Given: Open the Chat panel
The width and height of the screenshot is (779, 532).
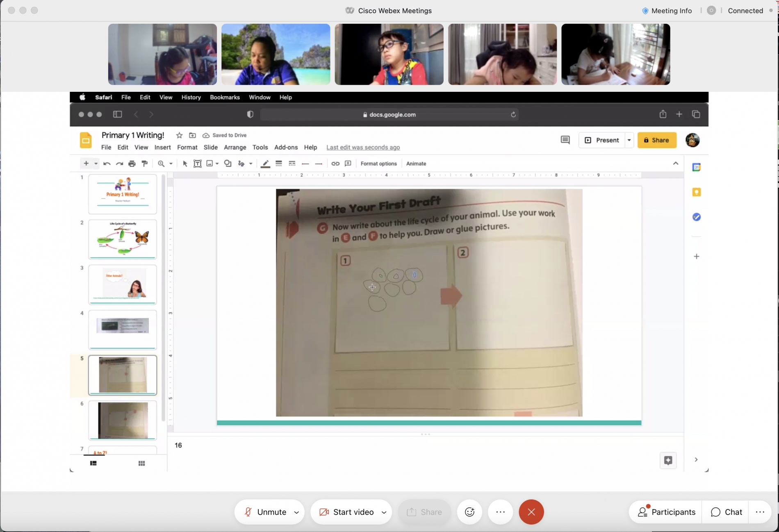Looking at the screenshot, I should click(726, 512).
